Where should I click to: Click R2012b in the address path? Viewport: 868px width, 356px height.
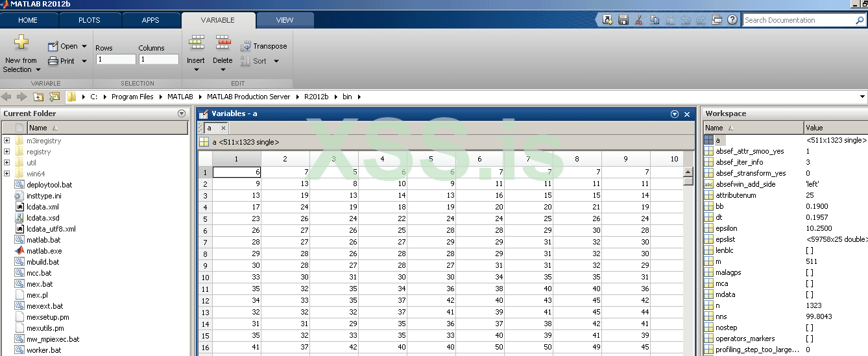(317, 97)
